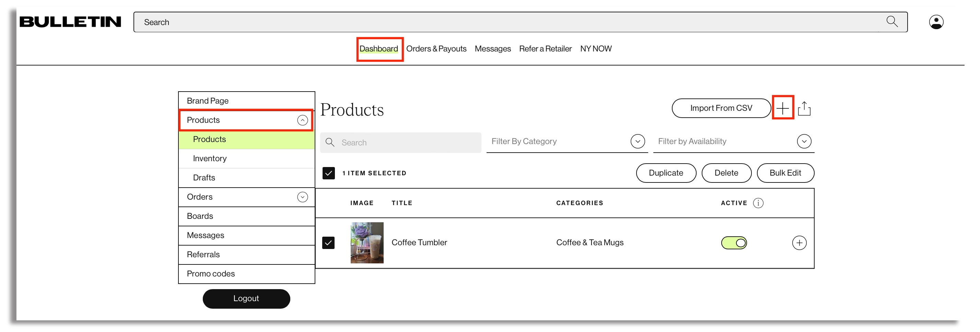
Task: Open the Coffee Tumbler product thumbnail
Action: 367,242
